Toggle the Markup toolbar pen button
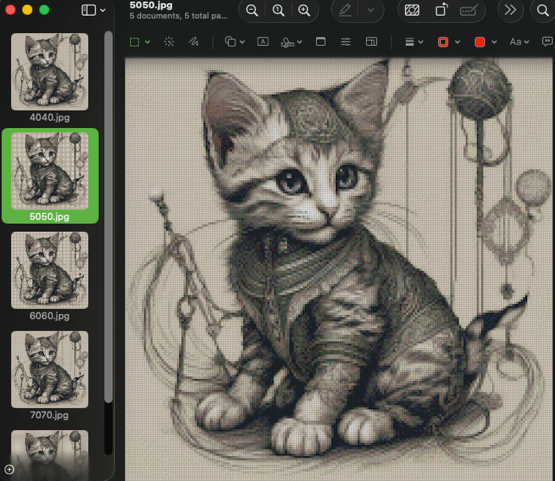This screenshot has width=555, height=481. pyautogui.click(x=345, y=10)
